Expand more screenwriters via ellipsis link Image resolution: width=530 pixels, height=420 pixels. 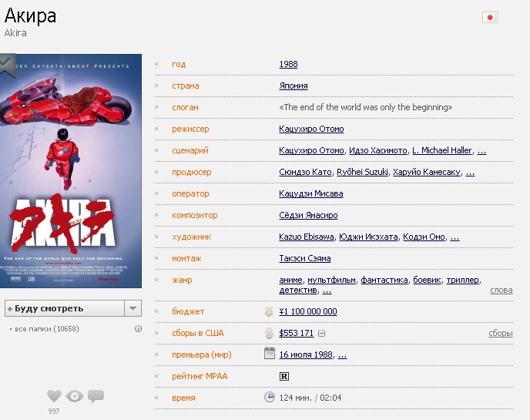(481, 151)
